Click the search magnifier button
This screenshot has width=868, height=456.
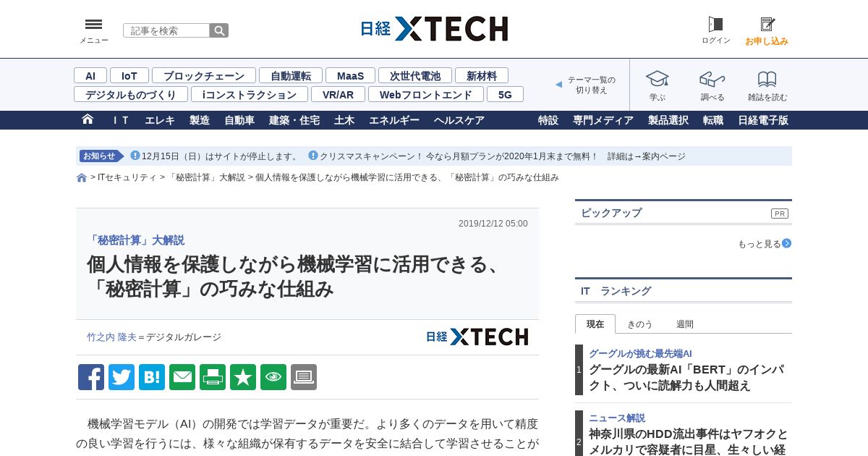pyautogui.click(x=219, y=30)
